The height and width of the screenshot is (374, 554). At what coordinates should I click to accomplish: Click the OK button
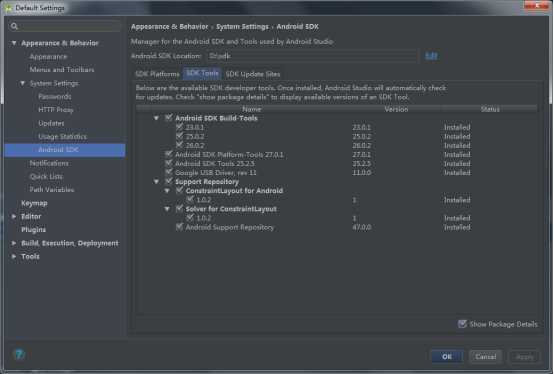coord(447,356)
